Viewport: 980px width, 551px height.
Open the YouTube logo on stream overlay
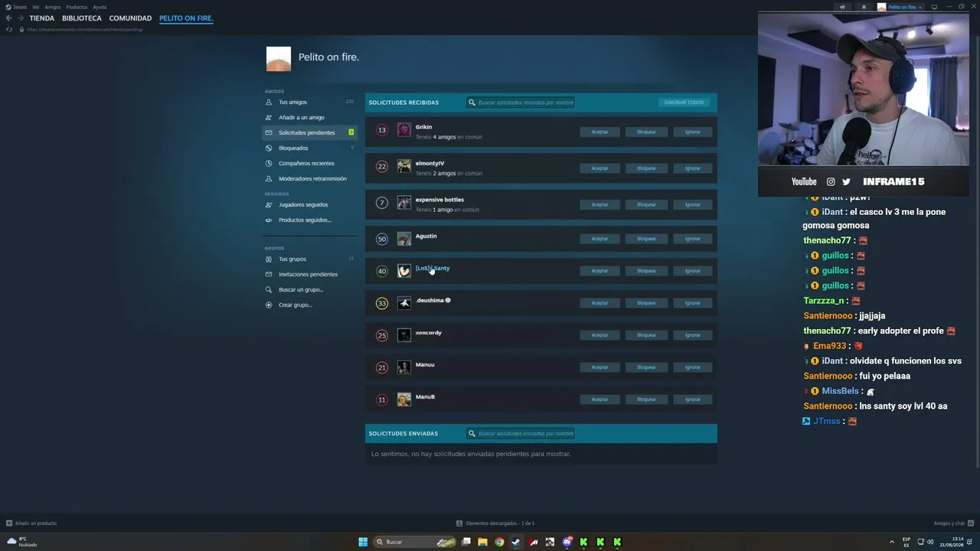[804, 182]
